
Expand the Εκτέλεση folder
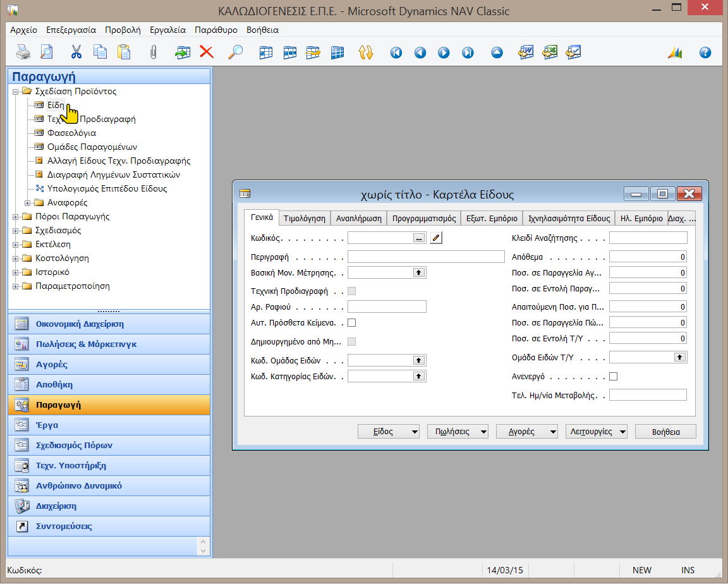click(x=15, y=245)
